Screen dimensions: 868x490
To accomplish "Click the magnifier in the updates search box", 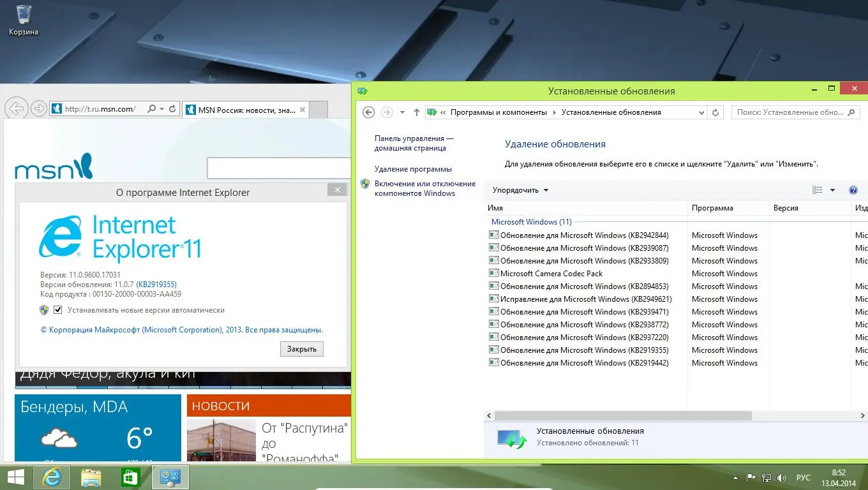I will coord(851,112).
